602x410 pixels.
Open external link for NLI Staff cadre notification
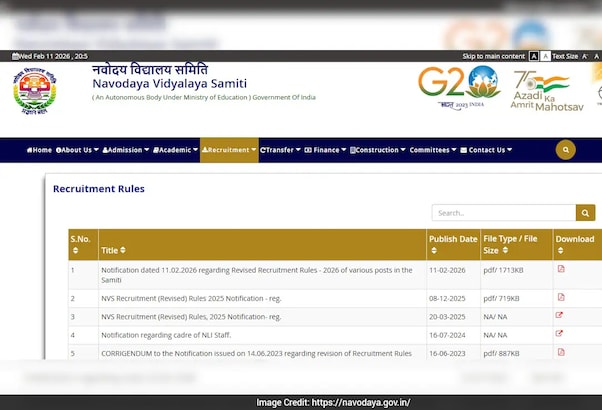pos(559,333)
